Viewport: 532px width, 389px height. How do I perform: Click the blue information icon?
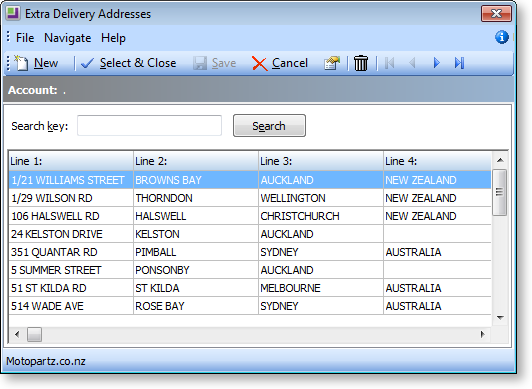(x=501, y=37)
